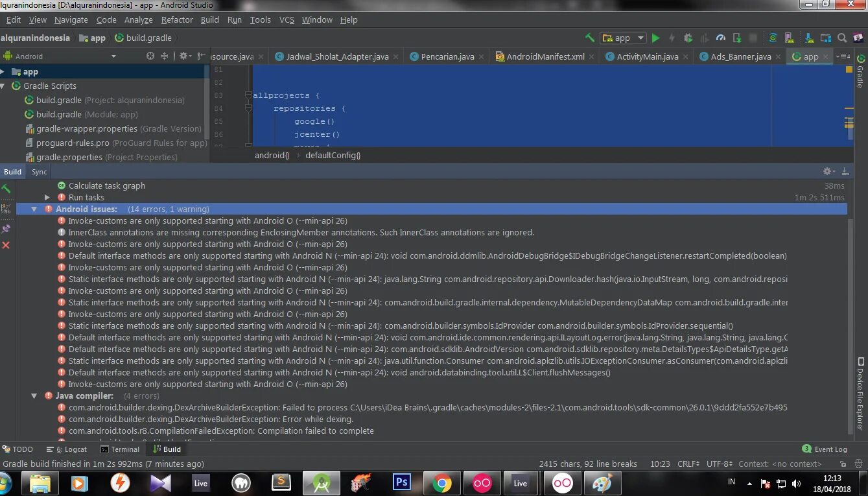The width and height of the screenshot is (868, 496).
Task: Open the Logcat tool window
Action: pos(66,449)
